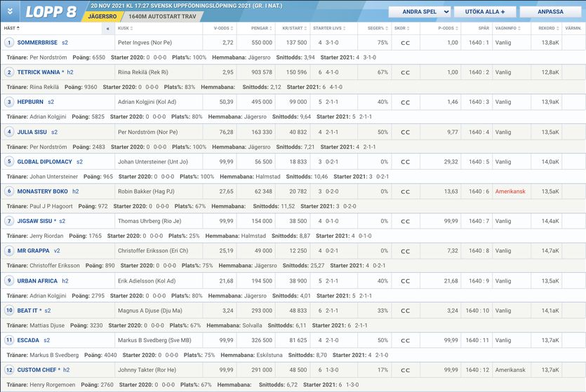Click shoe icon for Hepburn
586x392 pixels.
tap(405, 102)
